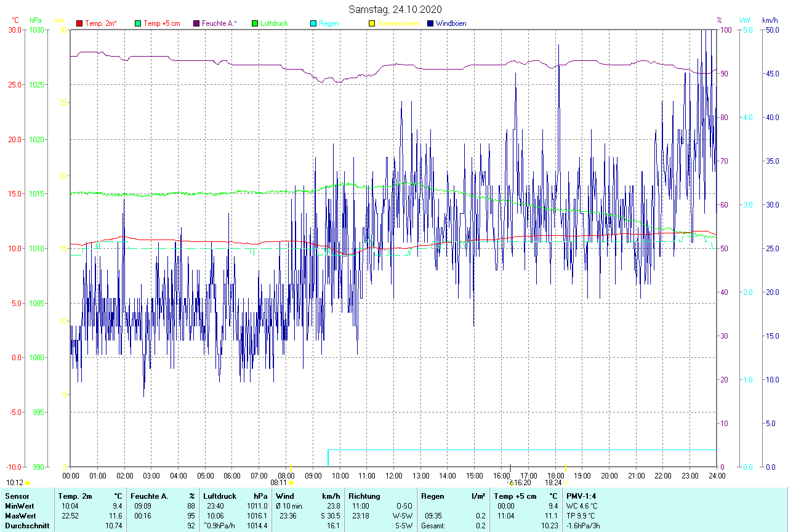
Task: Click the 24:00 time axis label
Action: [717, 476]
